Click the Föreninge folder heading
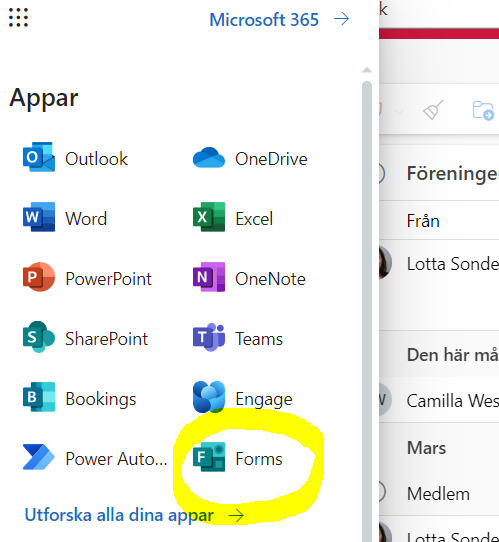The width and height of the screenshot is (499, 542). [x=453, y=173]
